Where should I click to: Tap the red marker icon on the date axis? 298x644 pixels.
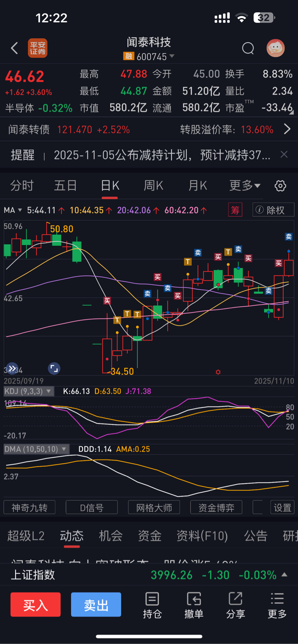pos(218,372)
